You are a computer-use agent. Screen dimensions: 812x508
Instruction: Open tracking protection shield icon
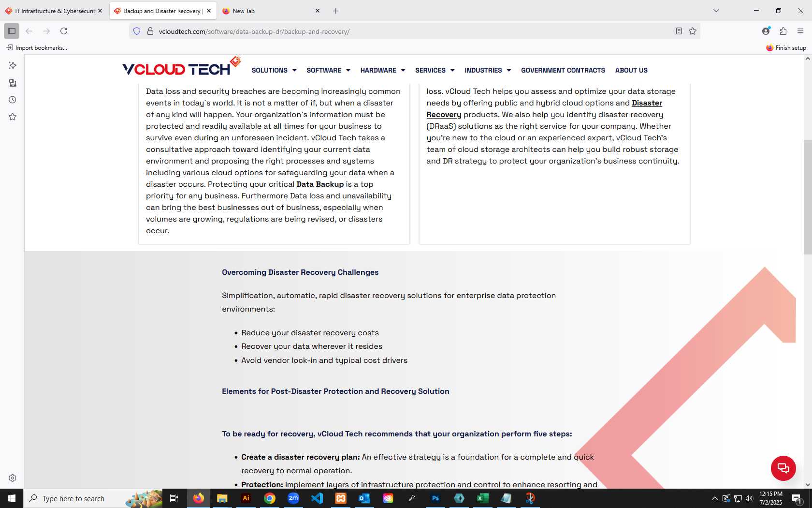pos(137,31)
